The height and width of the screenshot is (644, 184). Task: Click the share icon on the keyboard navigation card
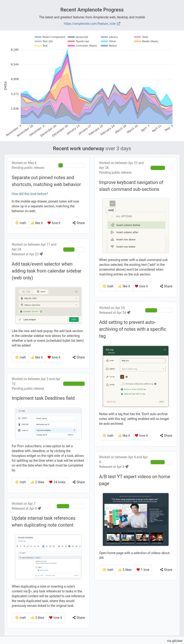(161, 286)
